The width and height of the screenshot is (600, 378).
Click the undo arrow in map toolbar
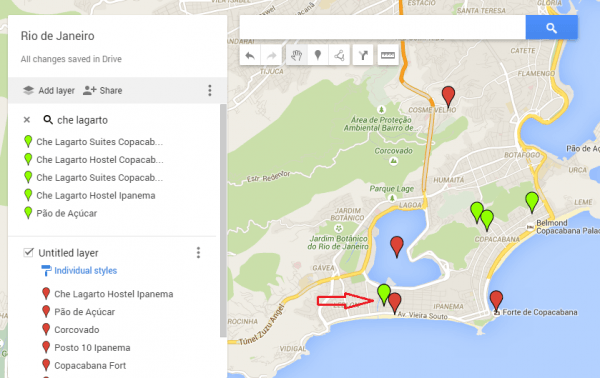pos(250,56)
